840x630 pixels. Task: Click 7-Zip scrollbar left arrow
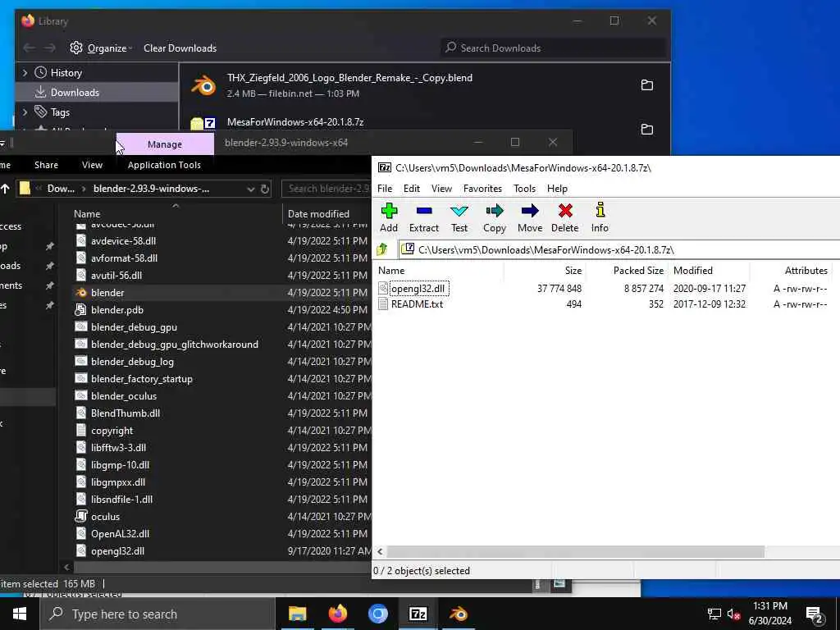380,551
